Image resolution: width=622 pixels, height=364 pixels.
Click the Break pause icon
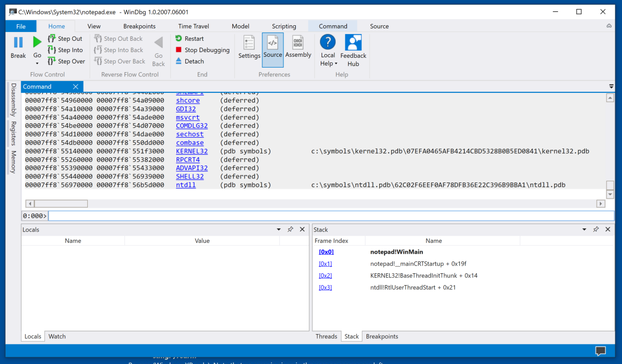pos(18,43)
